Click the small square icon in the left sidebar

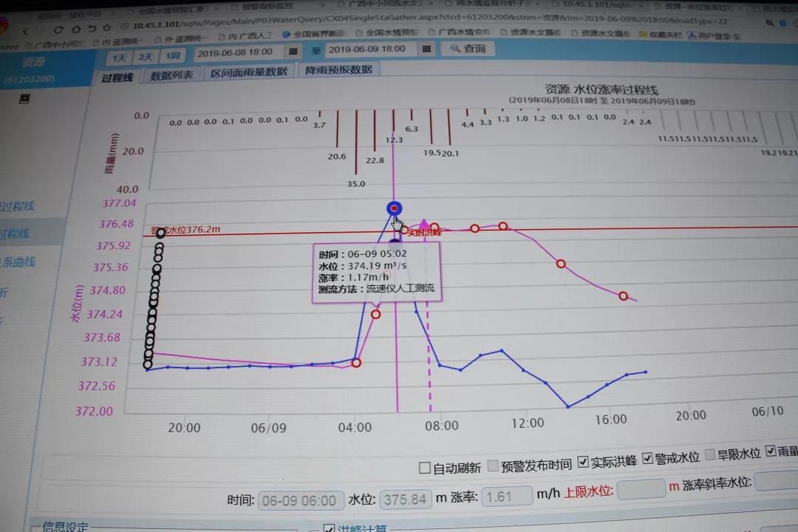click(24, 98)
